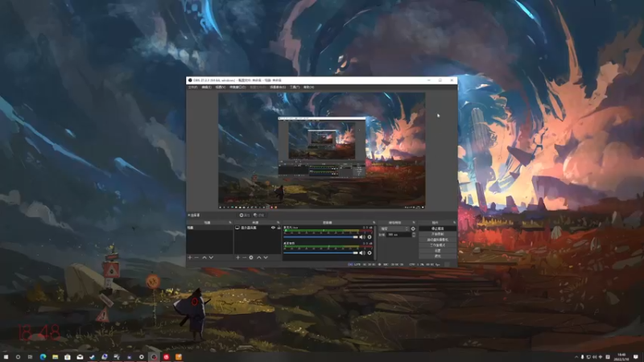644x362 pixels.
Task: Open the 场景集合(S) menu
Action: [x=278, y=87]
